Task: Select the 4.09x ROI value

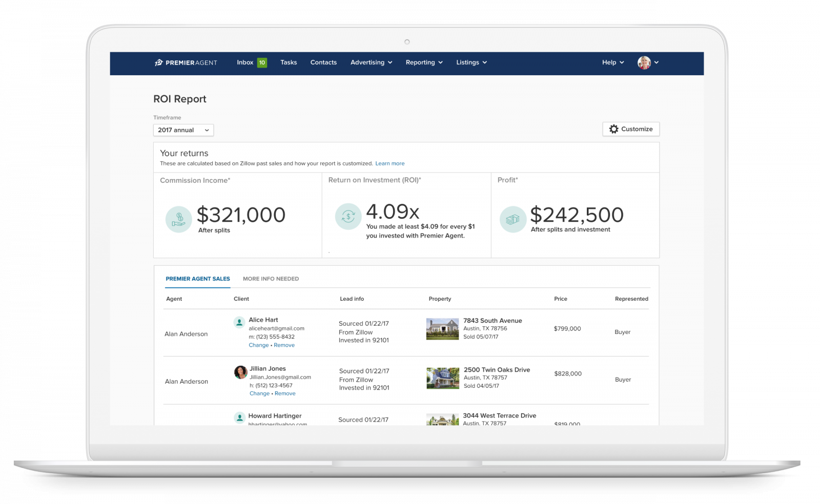Action: click(393, 211)
